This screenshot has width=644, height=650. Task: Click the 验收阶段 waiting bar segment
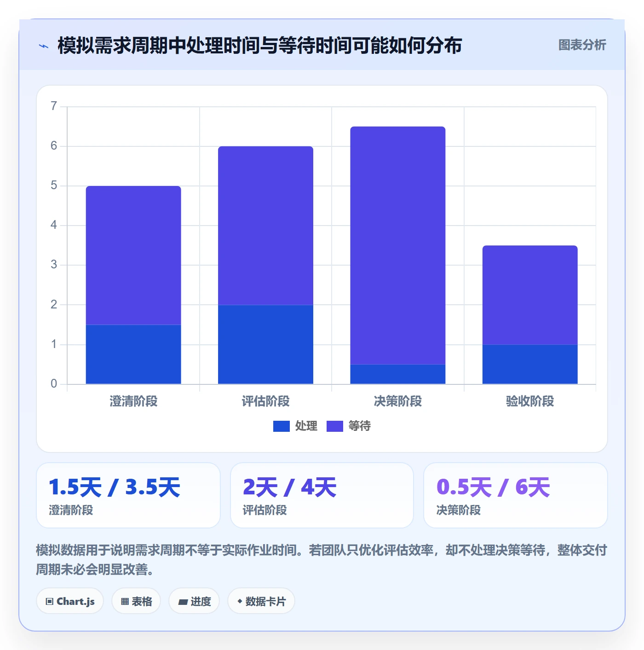(530, 295)
